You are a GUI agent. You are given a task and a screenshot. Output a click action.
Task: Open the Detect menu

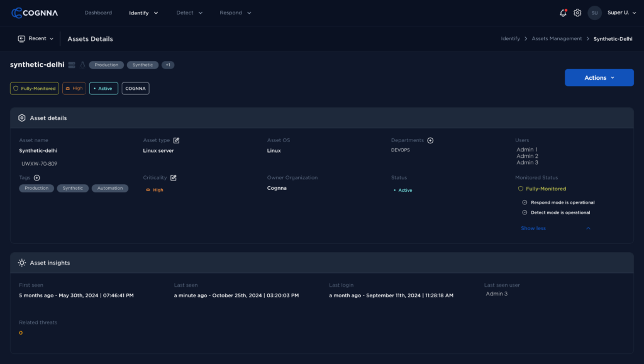coord(189,13)
